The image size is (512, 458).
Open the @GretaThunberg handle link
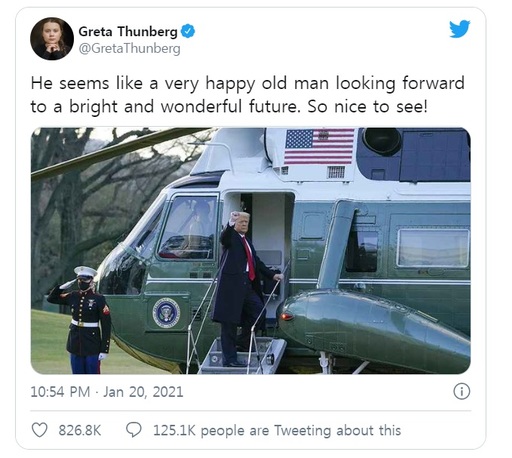[129, 49]
